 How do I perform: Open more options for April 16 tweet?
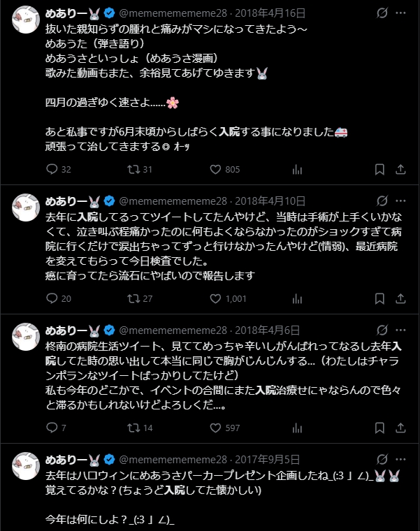[400, 13]
